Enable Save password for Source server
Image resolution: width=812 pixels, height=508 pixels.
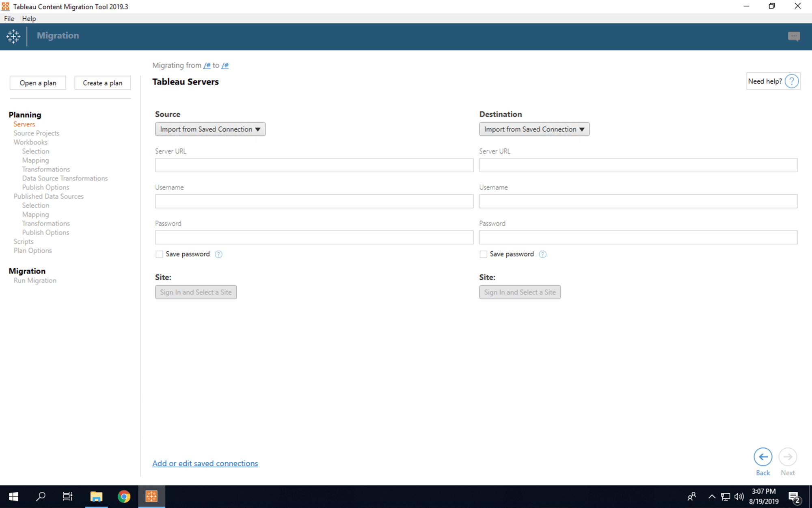click(159, 254)
